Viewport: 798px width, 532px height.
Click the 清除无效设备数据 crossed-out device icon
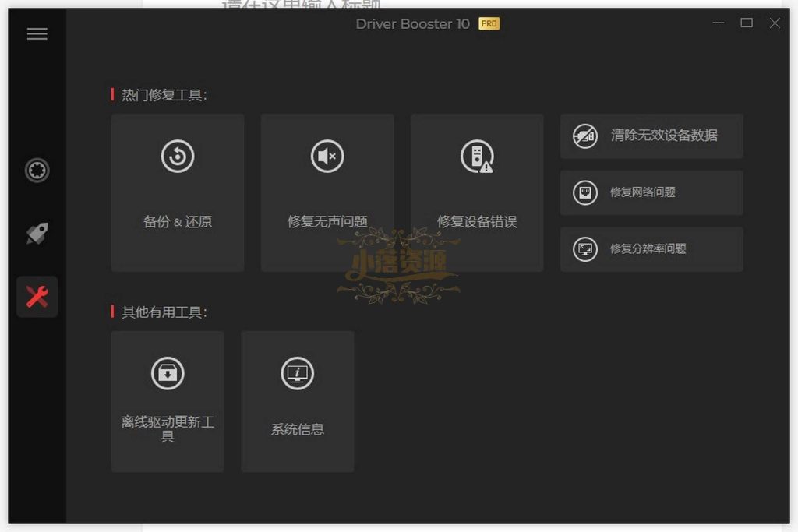pos(585,136)
